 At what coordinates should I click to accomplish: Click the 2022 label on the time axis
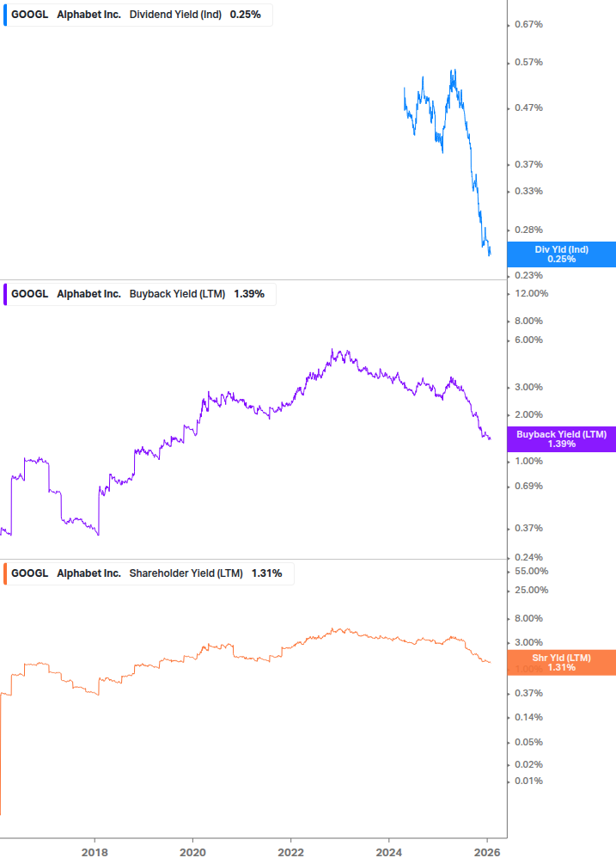(291, 851)
